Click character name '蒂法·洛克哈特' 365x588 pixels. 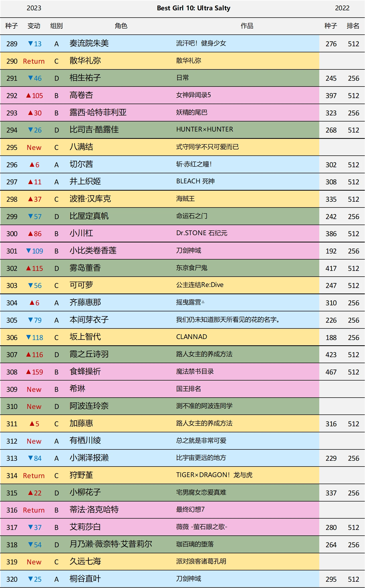click(x=94, y=510)
